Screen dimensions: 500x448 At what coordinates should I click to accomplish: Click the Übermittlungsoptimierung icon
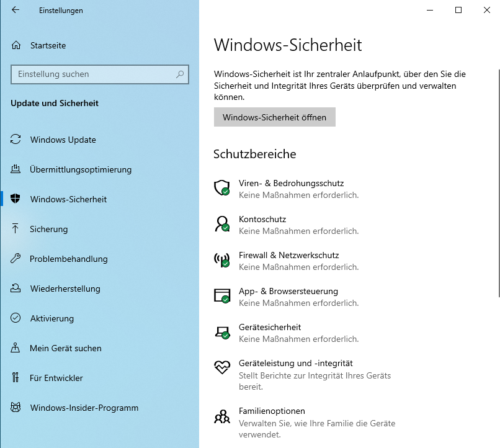16,169
